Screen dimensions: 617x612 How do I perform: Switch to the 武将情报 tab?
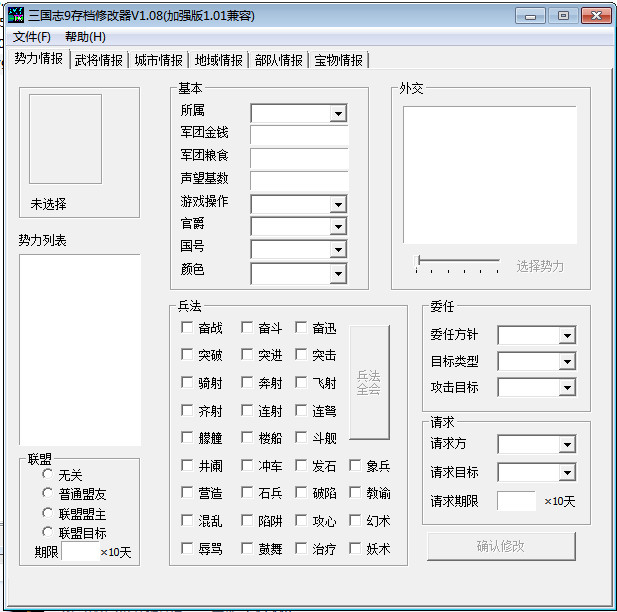pos(99,60)
